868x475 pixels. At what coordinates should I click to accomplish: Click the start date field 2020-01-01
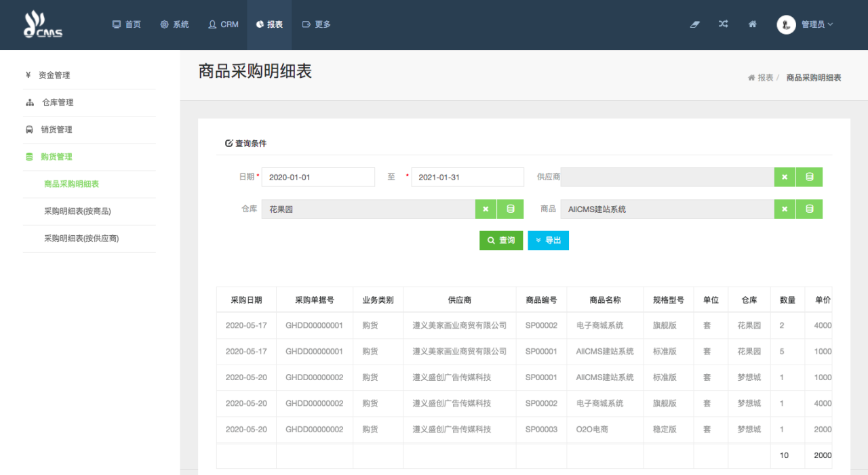click(318, 177)
